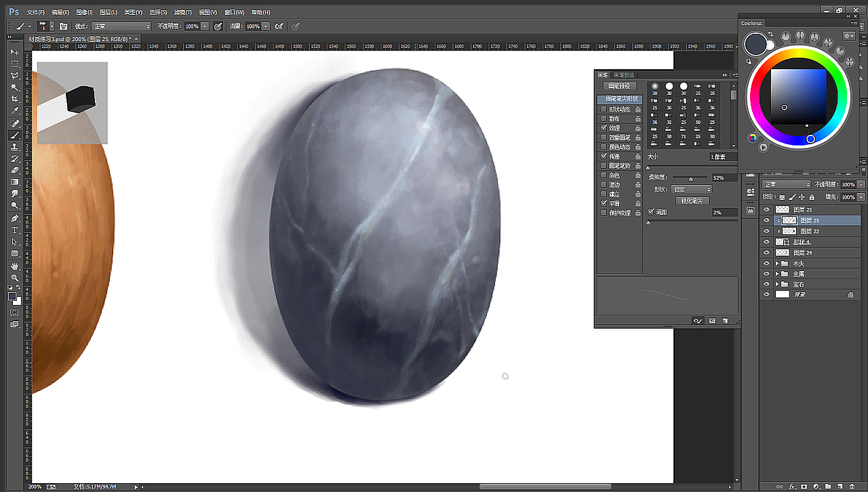Enable the 形状动态 checkbox

pos(604,109)
